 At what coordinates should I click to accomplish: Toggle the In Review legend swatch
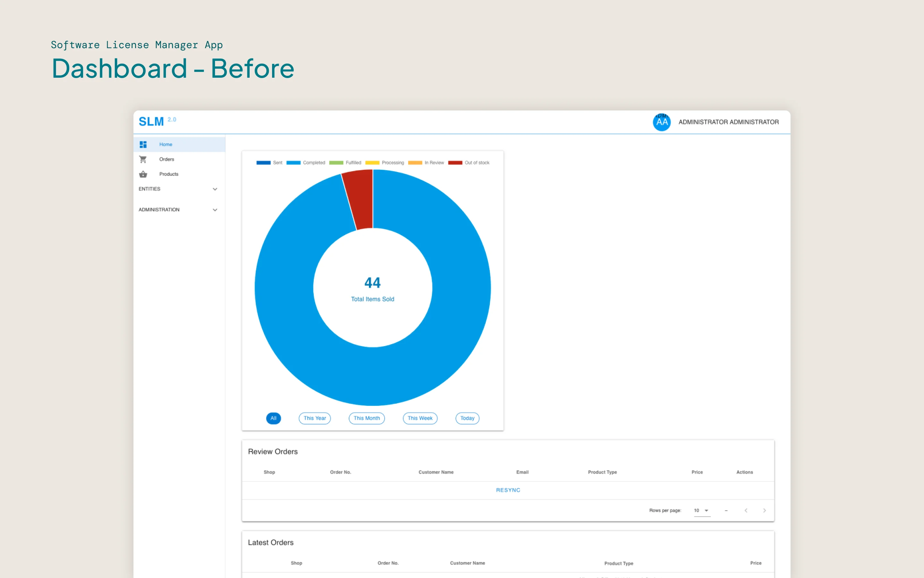tap(415, 163)
